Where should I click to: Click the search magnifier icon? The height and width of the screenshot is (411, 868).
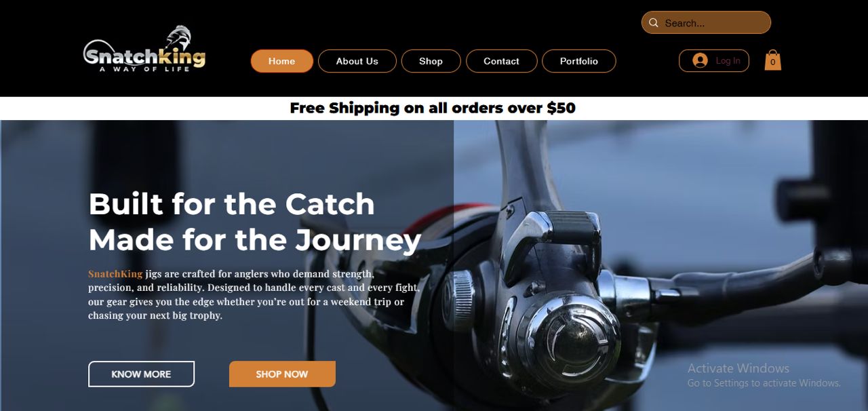click(x=653, y=23)
